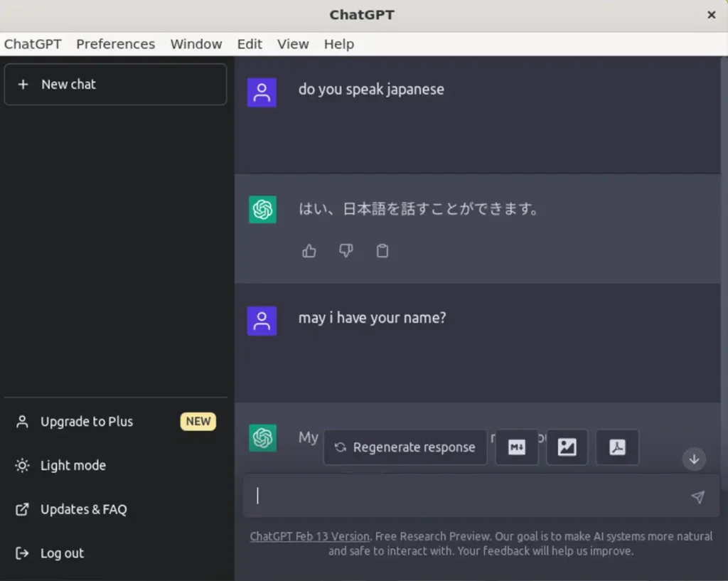Click the ChatGPT logo avatar beside 'My' reply
This screenshot has width=728, height=581.
(262, 438)
